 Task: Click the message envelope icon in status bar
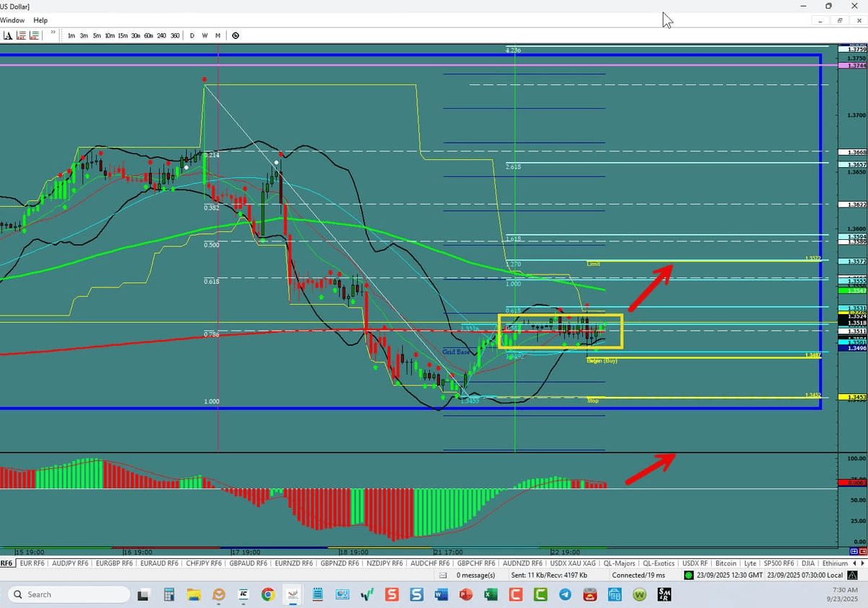tap(443, 575)
